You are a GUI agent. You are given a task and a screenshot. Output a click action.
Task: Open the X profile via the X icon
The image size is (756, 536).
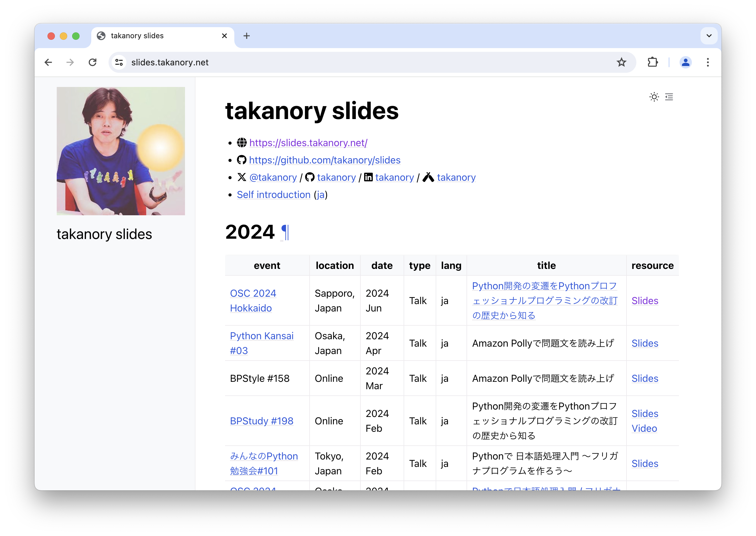coord(242,177)
